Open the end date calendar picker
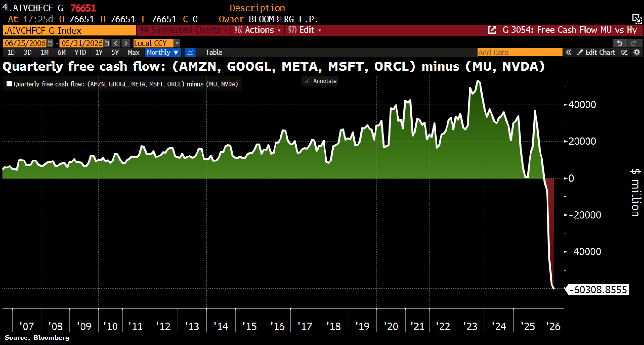The image size is (644, 345). click(x=107, y=43)
